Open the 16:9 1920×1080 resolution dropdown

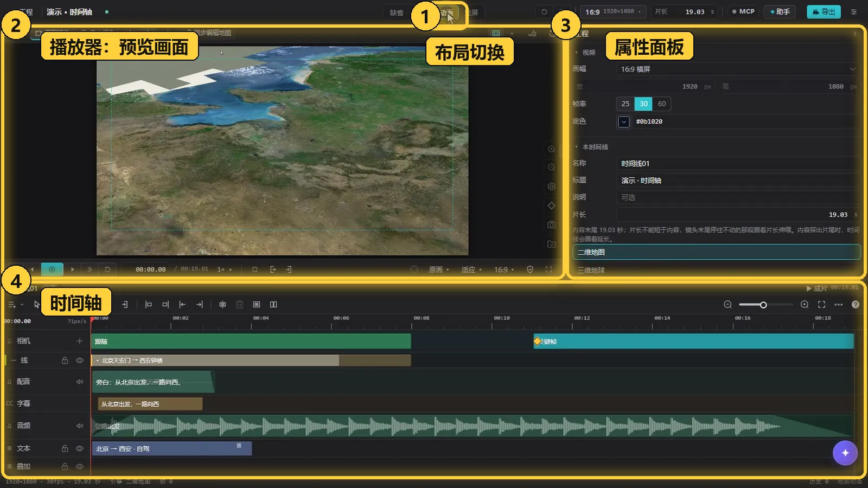click(613, 11)
